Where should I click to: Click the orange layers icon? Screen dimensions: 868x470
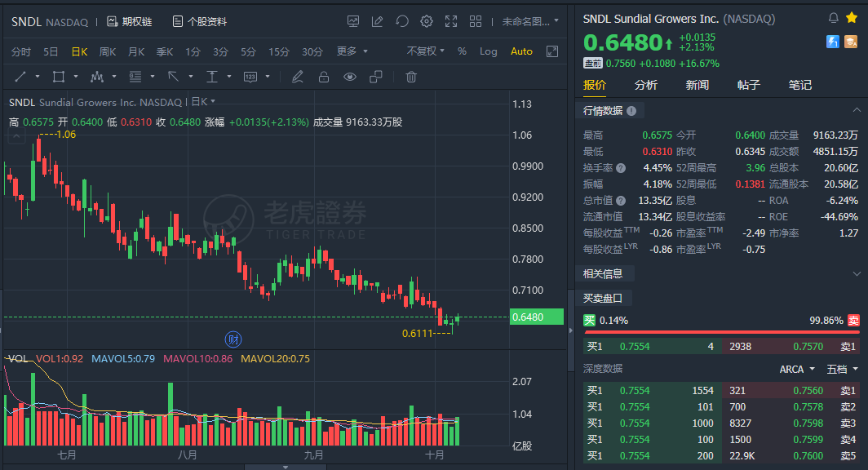pyautogui.click(x=851, y=42)
